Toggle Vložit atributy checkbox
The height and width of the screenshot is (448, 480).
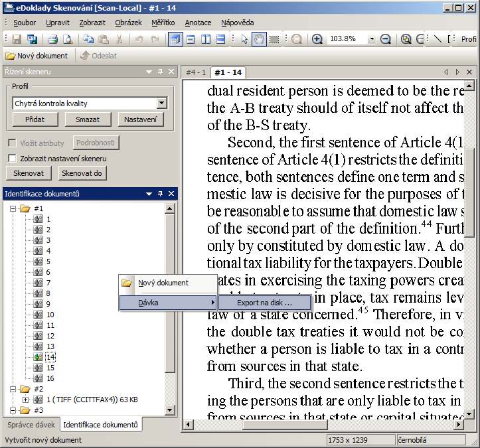pos(12,143)
